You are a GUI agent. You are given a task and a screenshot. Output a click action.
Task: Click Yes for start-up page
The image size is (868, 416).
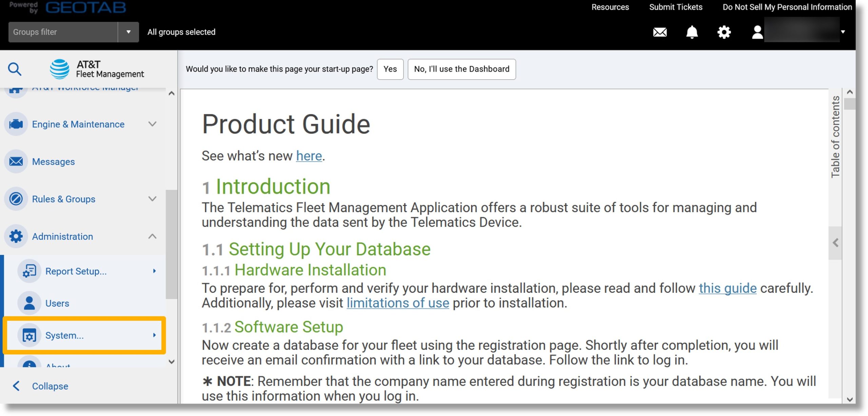390,69
